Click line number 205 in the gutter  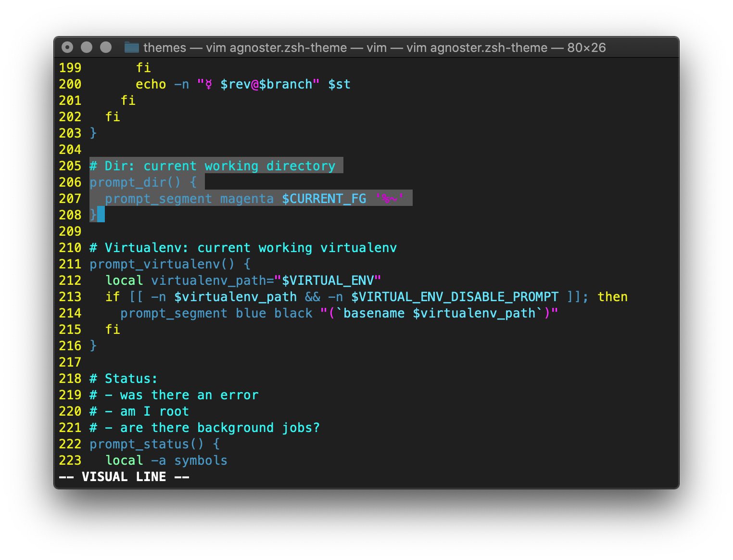click(x=70, y=166)
